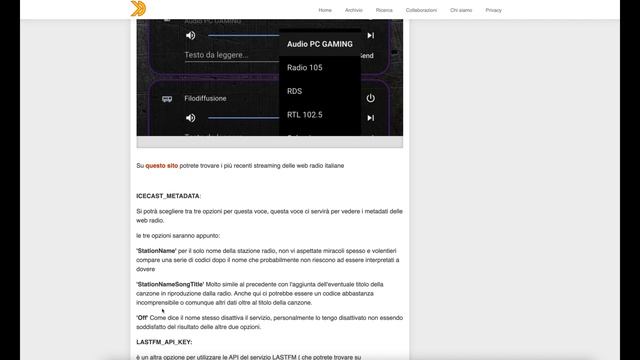Open the Privacy page
Screen dimensions: 640x360
point(493,10)
